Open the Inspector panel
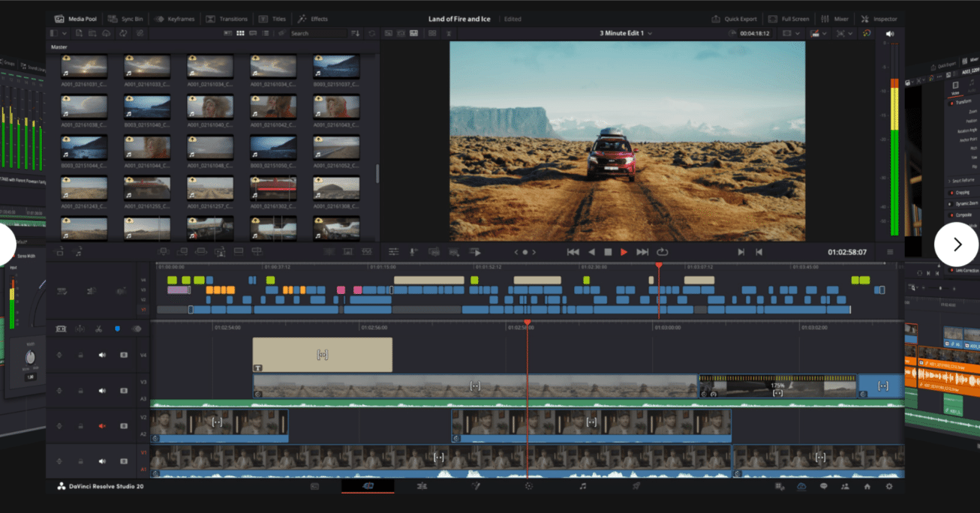980x513 pixels. coord(879,18)
